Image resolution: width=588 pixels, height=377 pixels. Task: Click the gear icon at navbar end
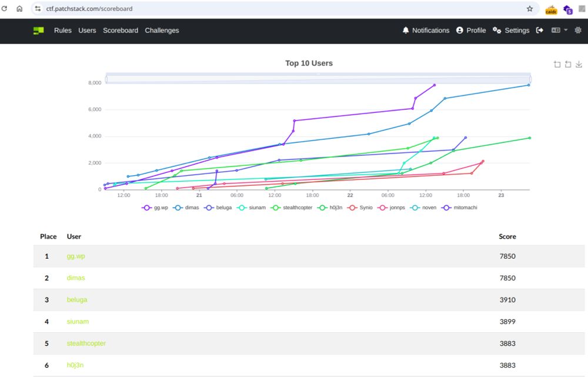point(578,31)
